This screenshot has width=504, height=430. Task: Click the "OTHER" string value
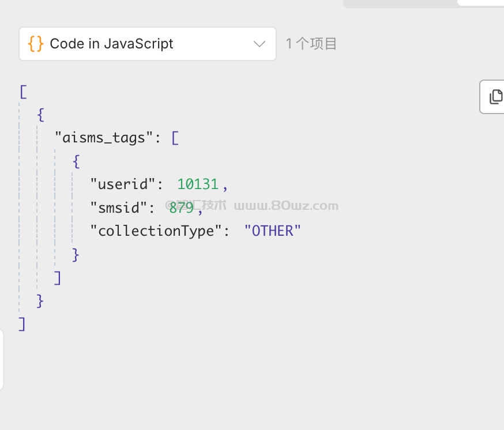[x=273, y=231]
